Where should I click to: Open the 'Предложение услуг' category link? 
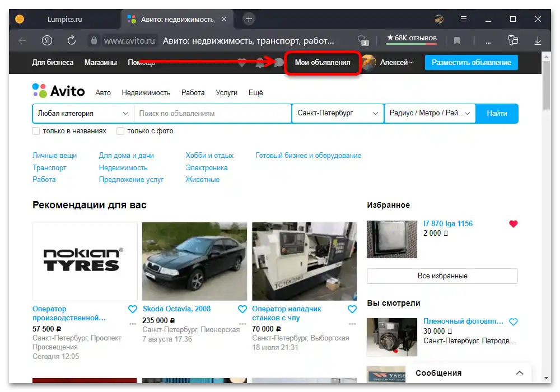(x=131, y=180)
